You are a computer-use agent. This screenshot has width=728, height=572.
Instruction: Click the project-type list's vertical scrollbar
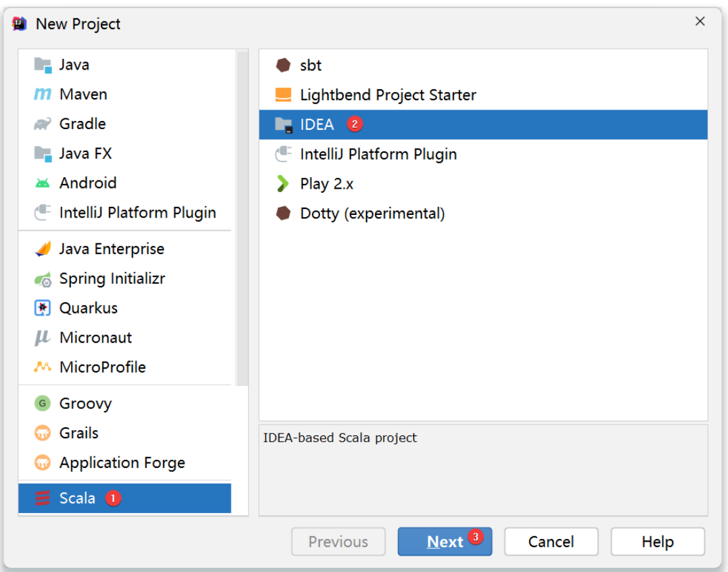click(x=242, y=218)
